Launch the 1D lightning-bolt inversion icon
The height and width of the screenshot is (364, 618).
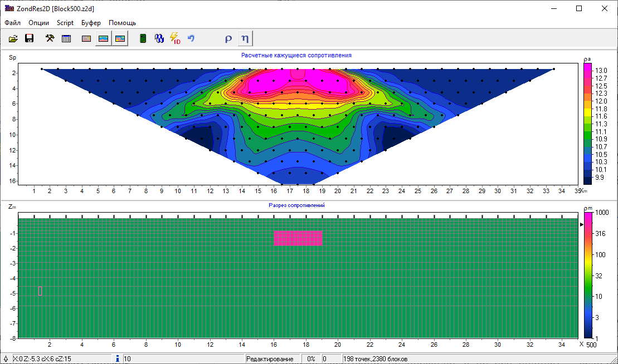click(175, 38)
